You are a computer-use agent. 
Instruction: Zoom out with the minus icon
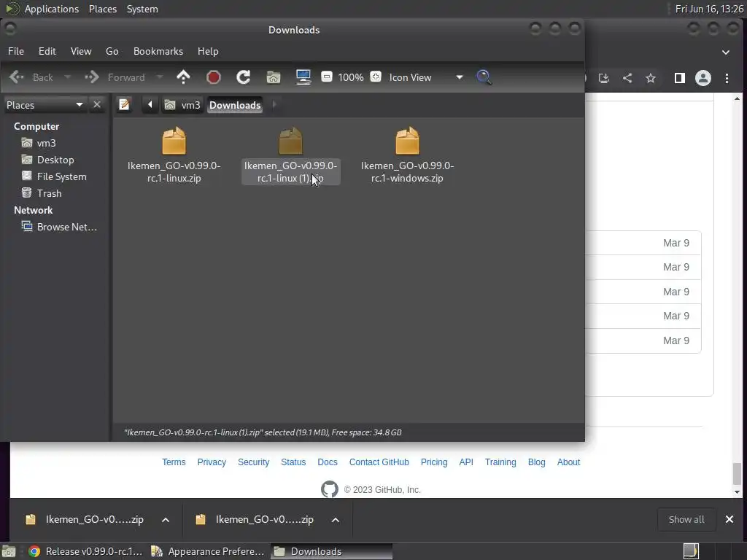click(x=326, y=77)
